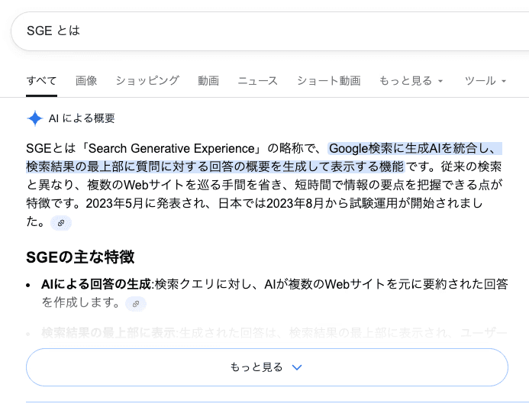Switch to the 画像 tab
The height and width of the screenshot is (420, 529).
coord(86,81)
